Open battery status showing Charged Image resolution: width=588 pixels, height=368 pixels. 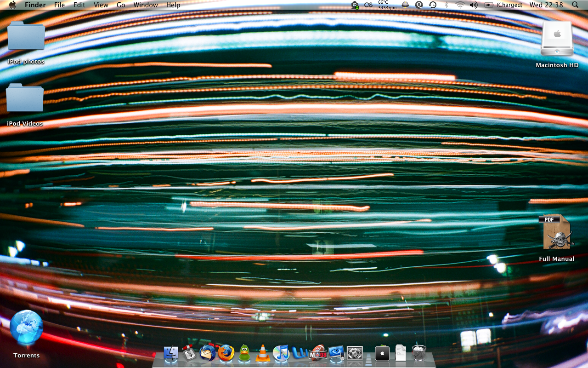(x=503, y=5)
